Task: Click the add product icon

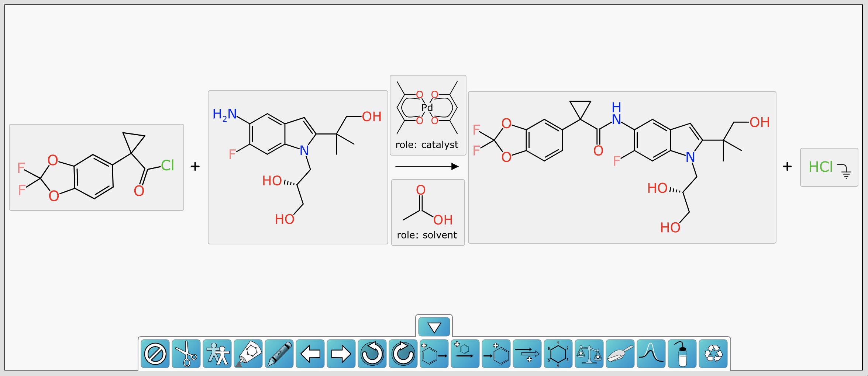Action: pos(496,354)
